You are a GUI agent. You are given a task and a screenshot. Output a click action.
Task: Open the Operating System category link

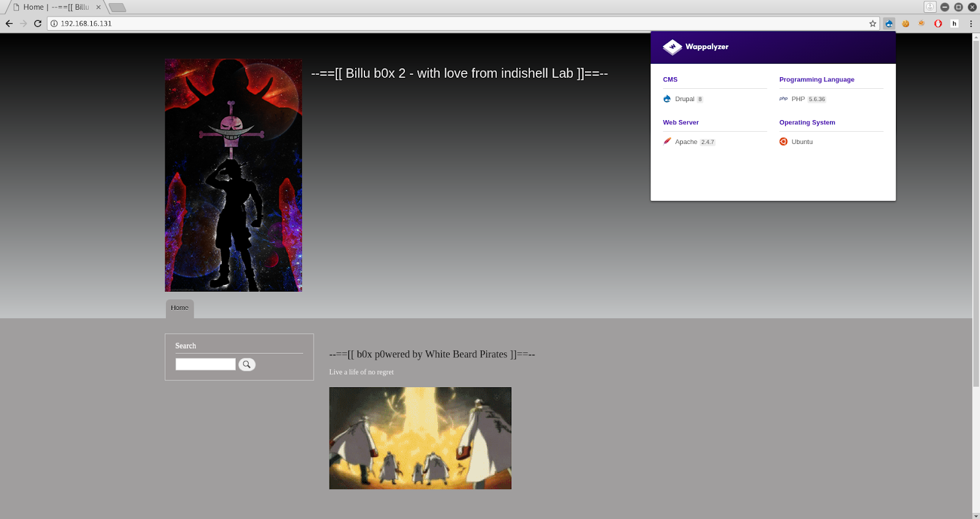tap(807, 123)
